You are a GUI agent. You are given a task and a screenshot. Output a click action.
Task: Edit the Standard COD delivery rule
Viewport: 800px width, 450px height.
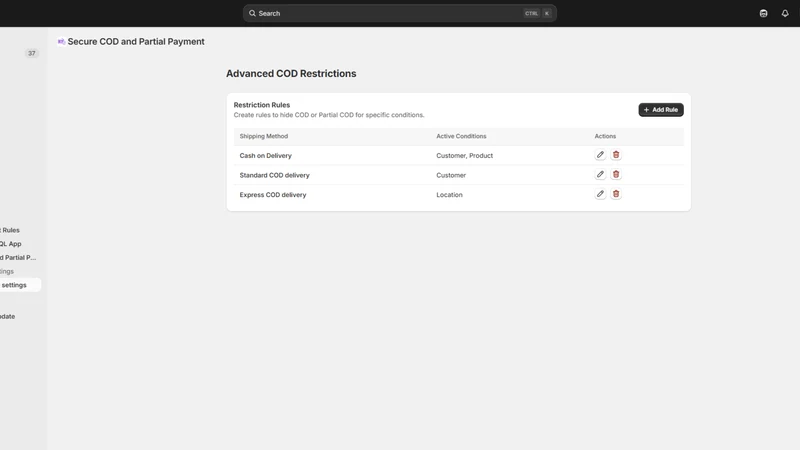[x=600, y=174]
